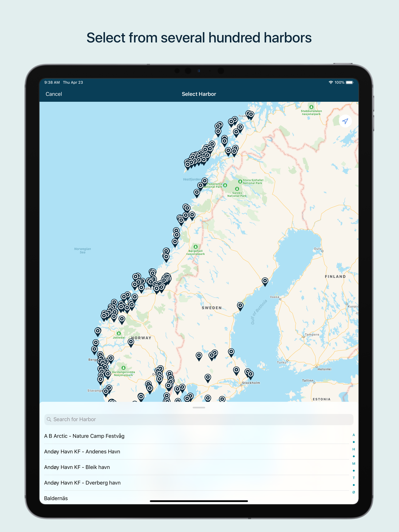Select the harbor pin beside Vestfjorden label
Screen dimensions: 399x532
(205, 181)
